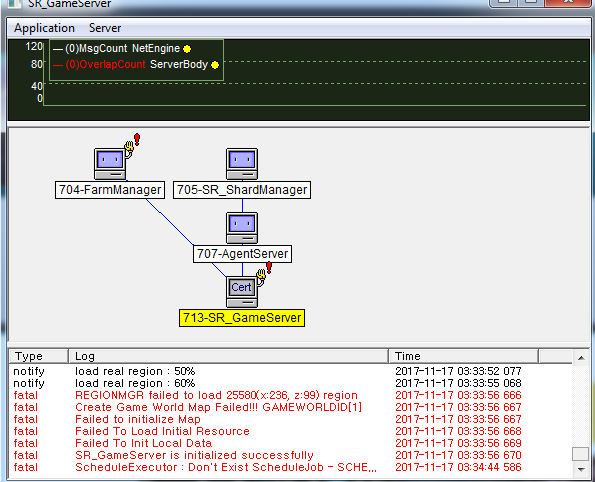Click the 705-SR_ShardManager computer icon

(242, 164)
